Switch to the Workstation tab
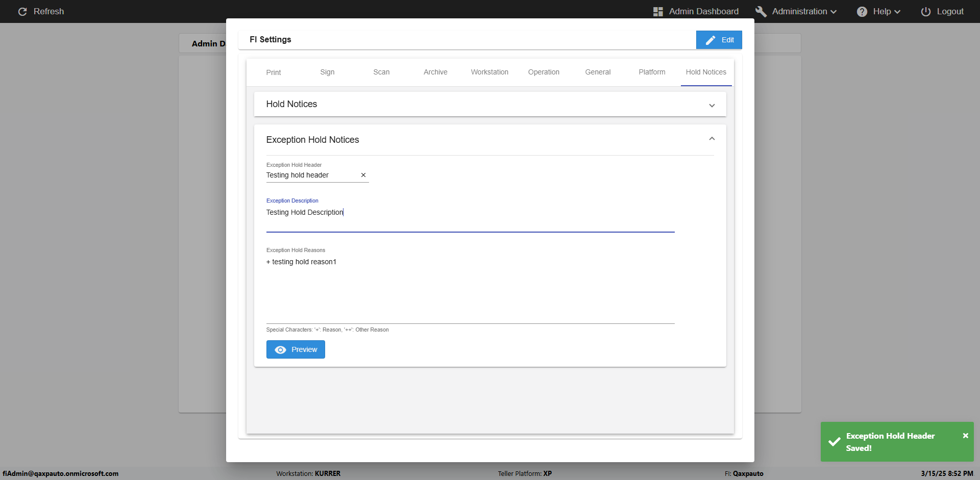Viewport: 980px width, 480px height. coord(489,72)
